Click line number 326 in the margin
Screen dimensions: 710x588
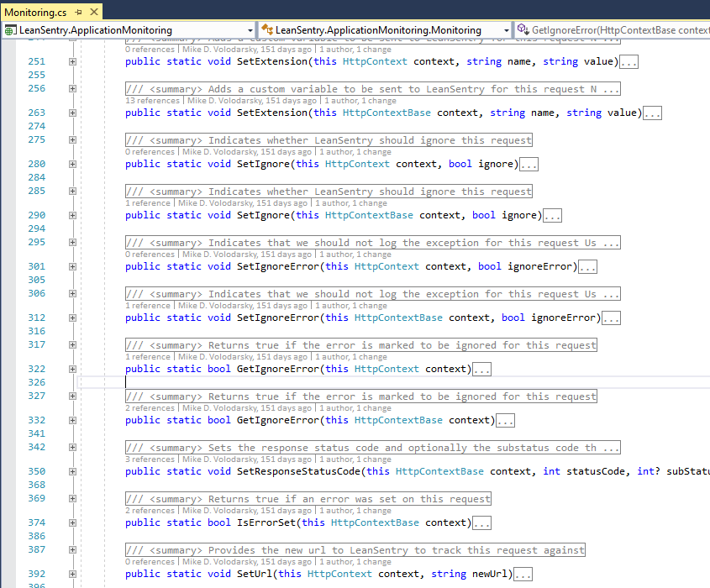tap(36, 382)
